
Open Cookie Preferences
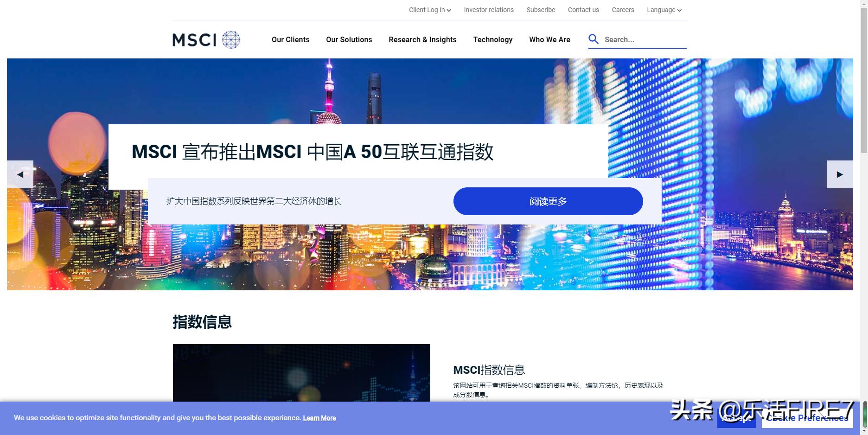click(x=808, y=418)
